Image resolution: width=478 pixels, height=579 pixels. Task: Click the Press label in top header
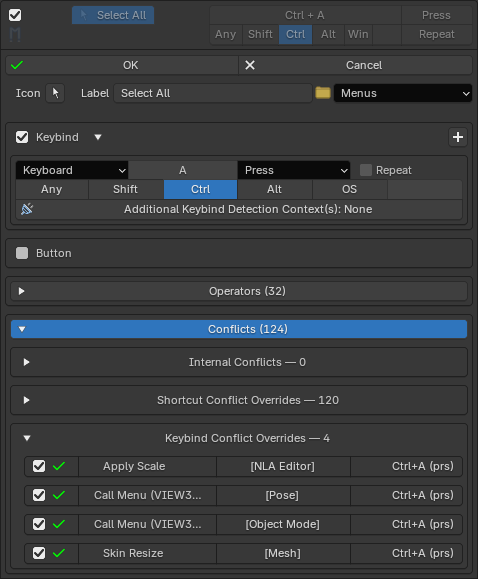click(x=437, y=15)
